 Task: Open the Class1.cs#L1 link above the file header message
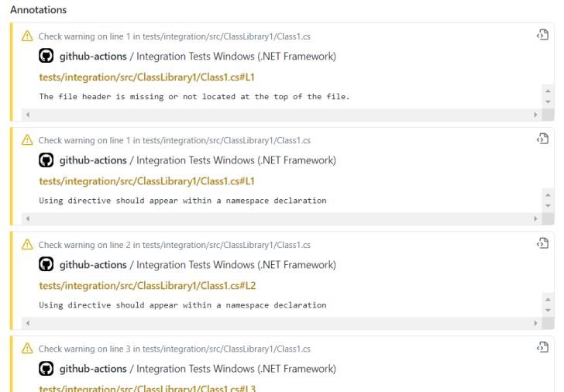point(147,77)
